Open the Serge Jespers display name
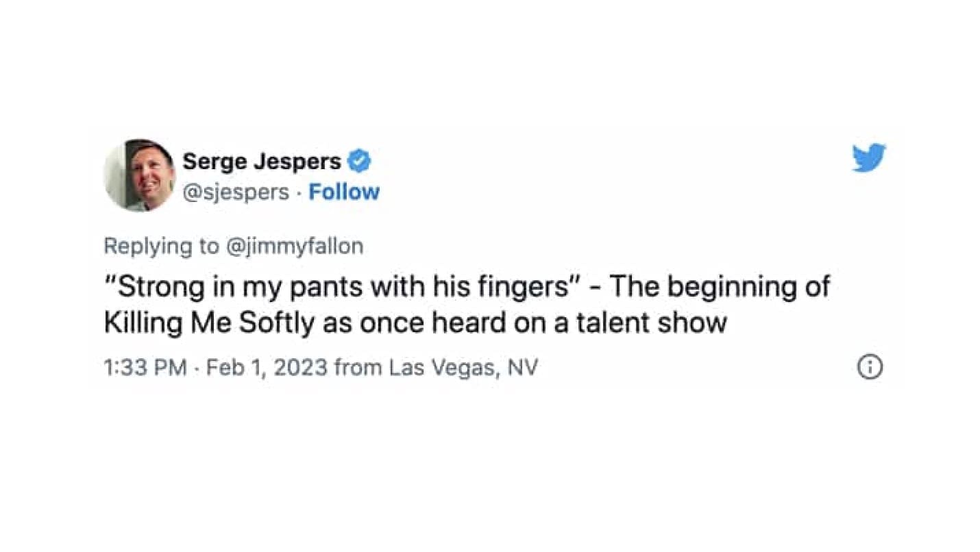The height and width of the screenshot is (552, 980). point(261,162)
